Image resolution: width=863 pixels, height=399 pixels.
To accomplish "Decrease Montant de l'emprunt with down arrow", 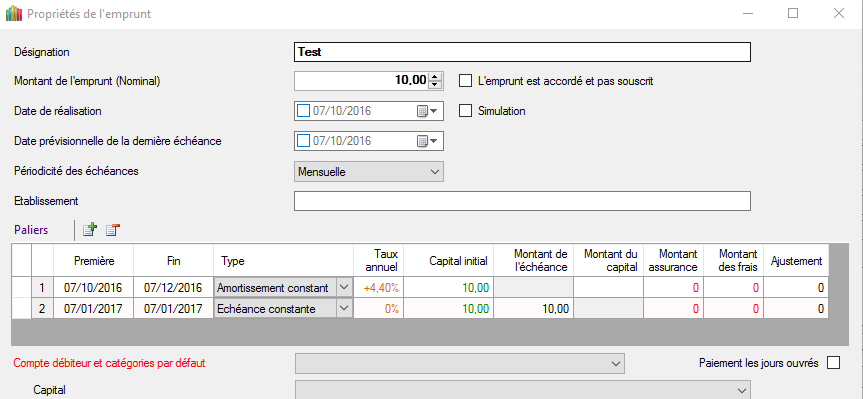I will pyautogui.click(x=435, y=84).
